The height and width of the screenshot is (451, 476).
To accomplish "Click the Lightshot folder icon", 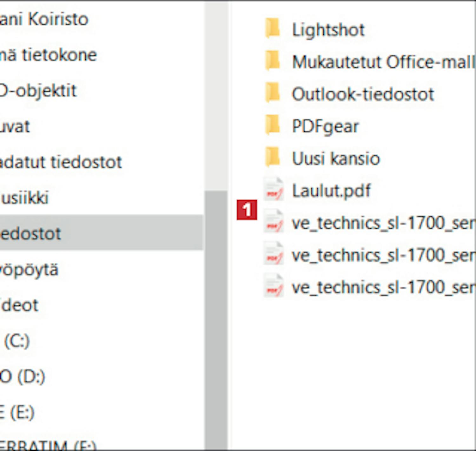I will click(x=272, y=29).
